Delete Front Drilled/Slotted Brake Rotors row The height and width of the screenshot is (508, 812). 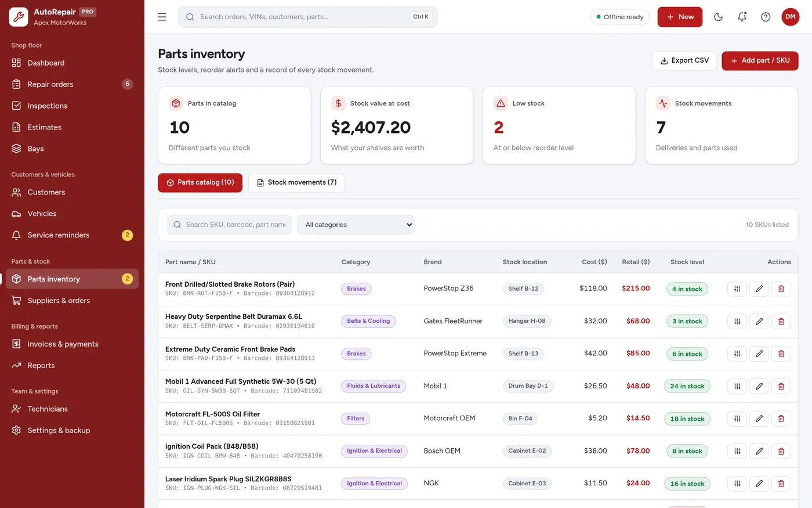coord(781,289)
